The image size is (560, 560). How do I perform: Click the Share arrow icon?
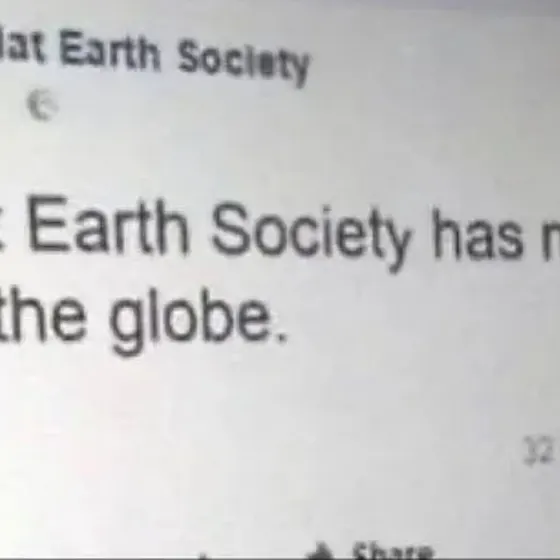[321, 552]
